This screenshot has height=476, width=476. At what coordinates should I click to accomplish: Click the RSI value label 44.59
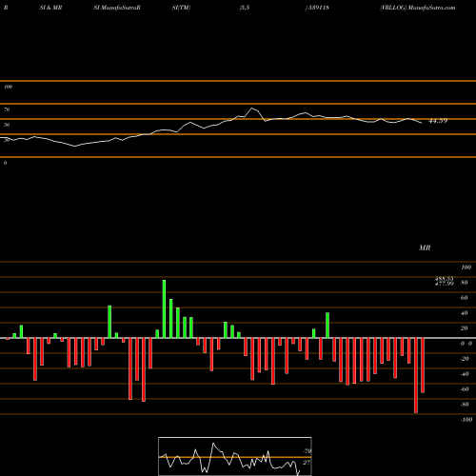click(x=438, y=121)
